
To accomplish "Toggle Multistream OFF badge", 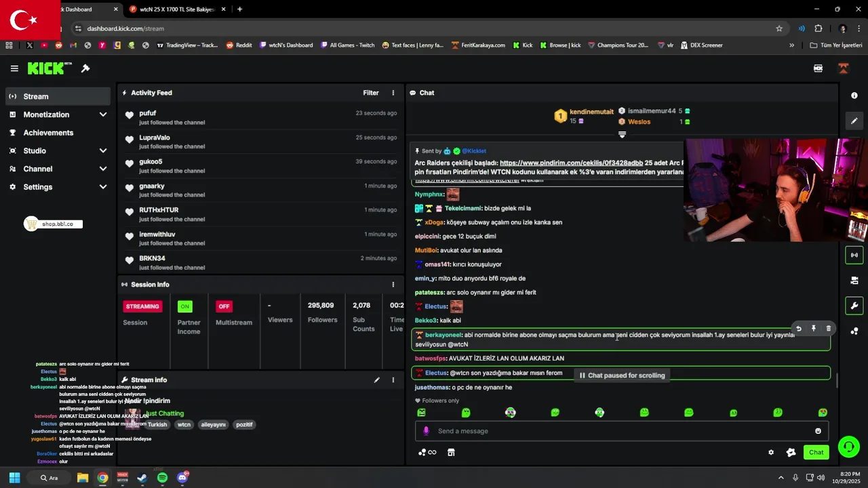I will click(224, 306).
